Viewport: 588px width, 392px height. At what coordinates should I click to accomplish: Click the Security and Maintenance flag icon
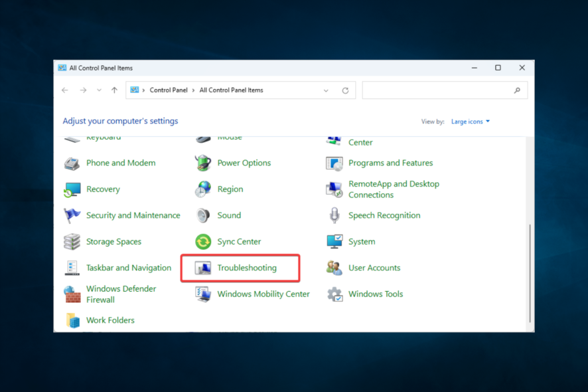pos(72,215)
